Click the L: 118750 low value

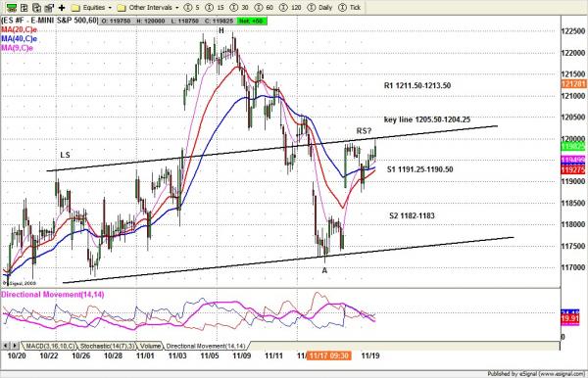pos(184,21)
